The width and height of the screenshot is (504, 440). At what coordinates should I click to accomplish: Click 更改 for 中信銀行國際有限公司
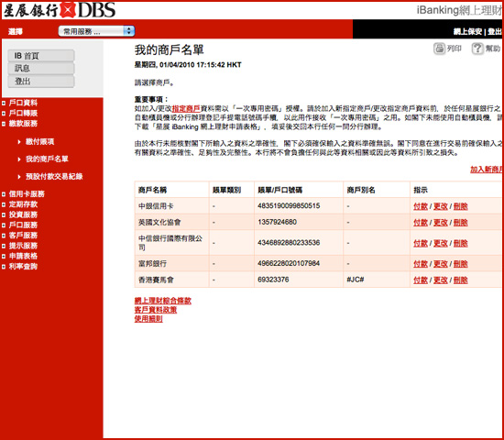(441, 243)
